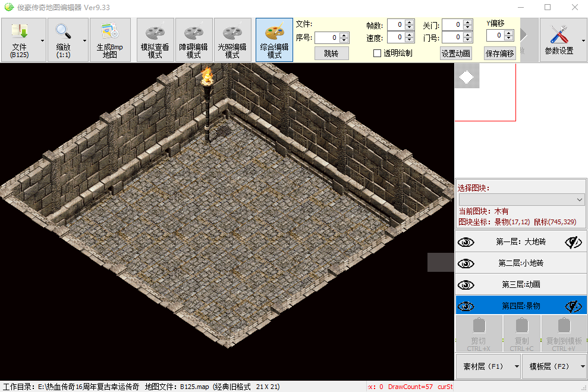Decrease the 门号 value with down arrow
The width and height of the screenshot is (588, 392).
(468, 40)
